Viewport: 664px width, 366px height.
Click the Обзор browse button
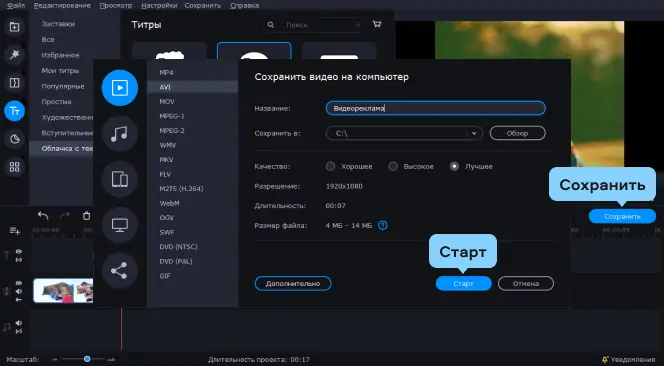(x=517, y=133)
